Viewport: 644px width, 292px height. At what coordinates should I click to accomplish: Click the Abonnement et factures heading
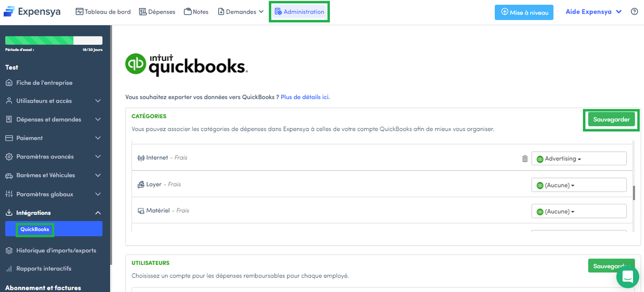pyautogui.click(x=43, y=288)
